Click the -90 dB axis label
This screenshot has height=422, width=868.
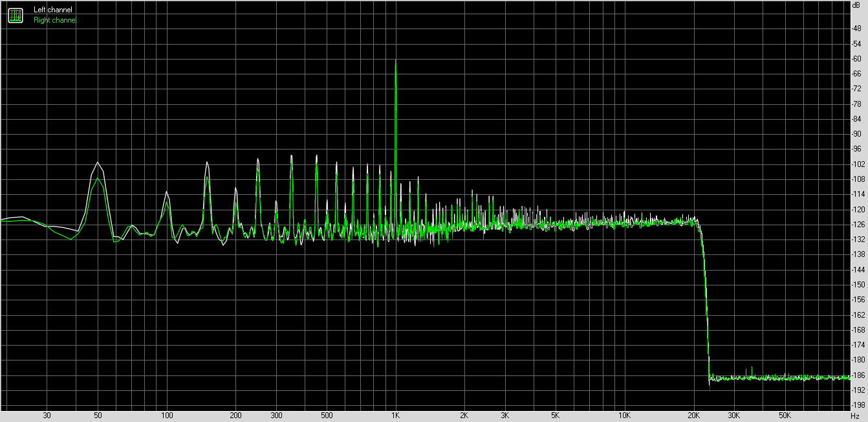858,134
